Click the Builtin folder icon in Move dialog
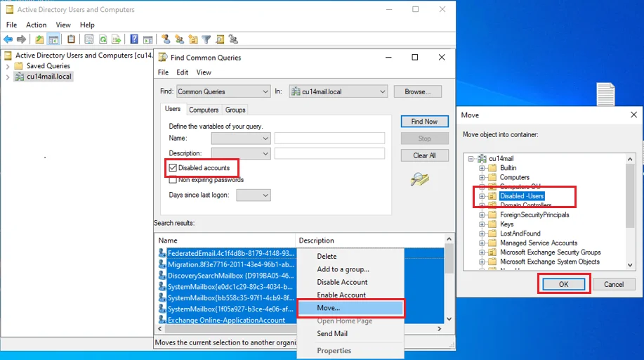 (492, 168)
